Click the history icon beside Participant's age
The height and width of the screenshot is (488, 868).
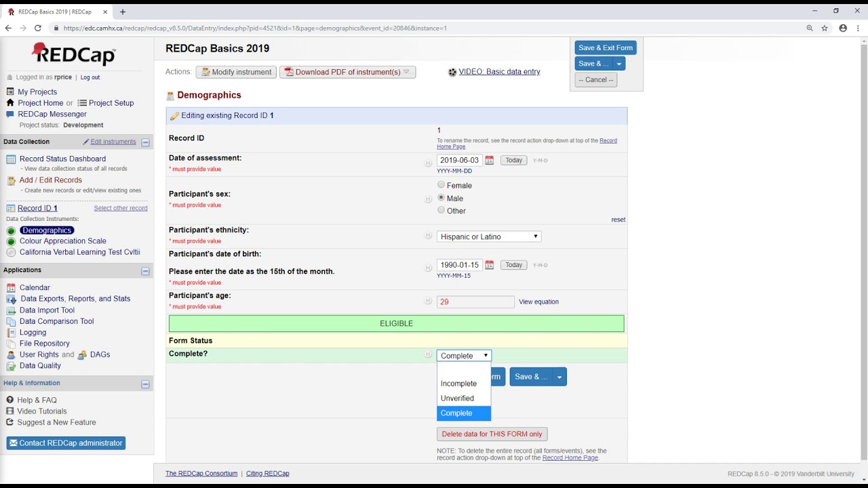click(428, 301)
